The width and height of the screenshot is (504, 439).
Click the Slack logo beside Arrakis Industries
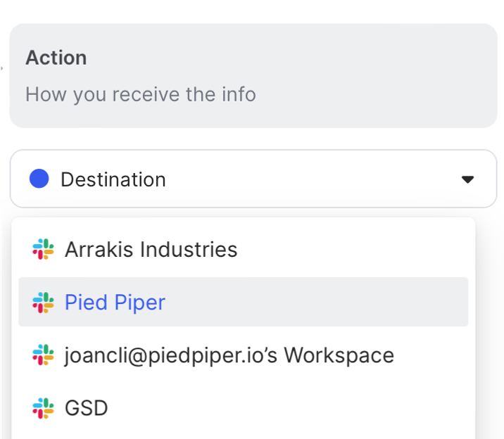click(x=43, y=249)
